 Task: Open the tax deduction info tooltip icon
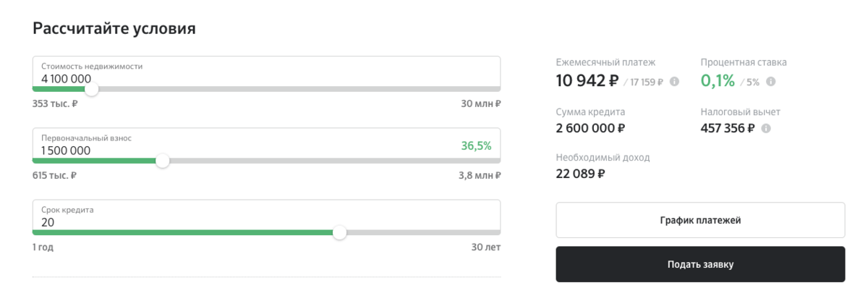click(766, 129)
